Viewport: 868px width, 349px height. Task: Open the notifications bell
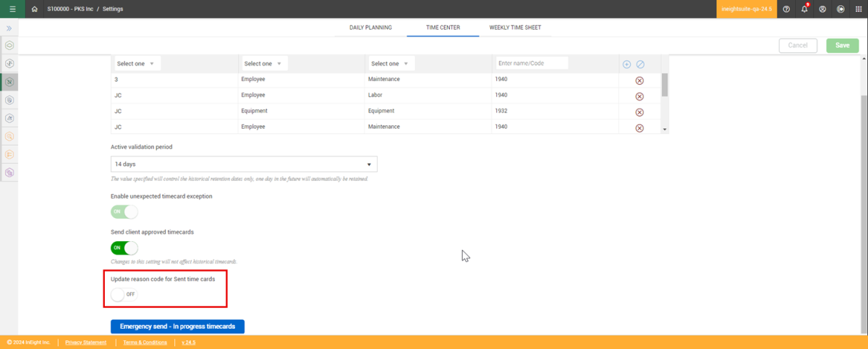tap(804, 9)
